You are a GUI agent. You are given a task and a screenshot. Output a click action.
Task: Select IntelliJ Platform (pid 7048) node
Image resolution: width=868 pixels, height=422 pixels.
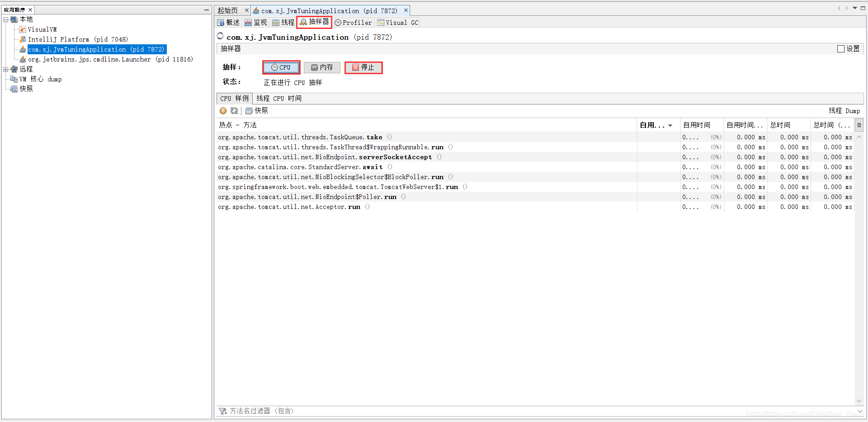coord(78,39)
